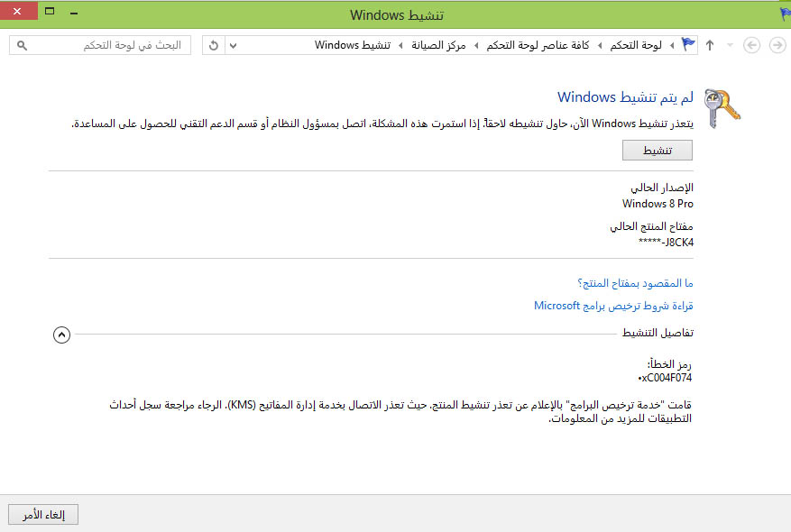Screen dimensions: 791x532
Task: Select the Windows 8 Pro edition text
Action: [658, 204]
